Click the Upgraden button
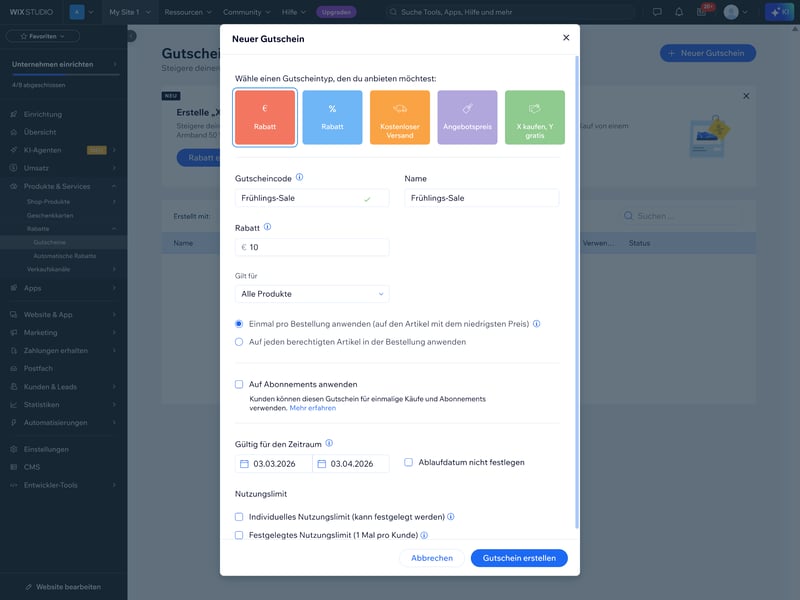800x600 pixels. point(336,12)
